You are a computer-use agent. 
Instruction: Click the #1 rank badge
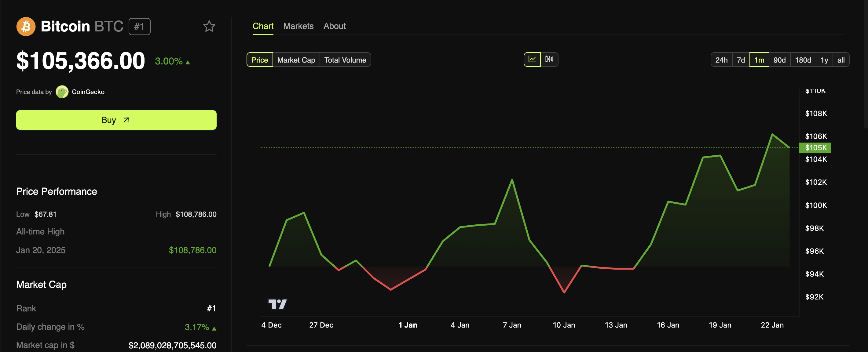[139, 27]
